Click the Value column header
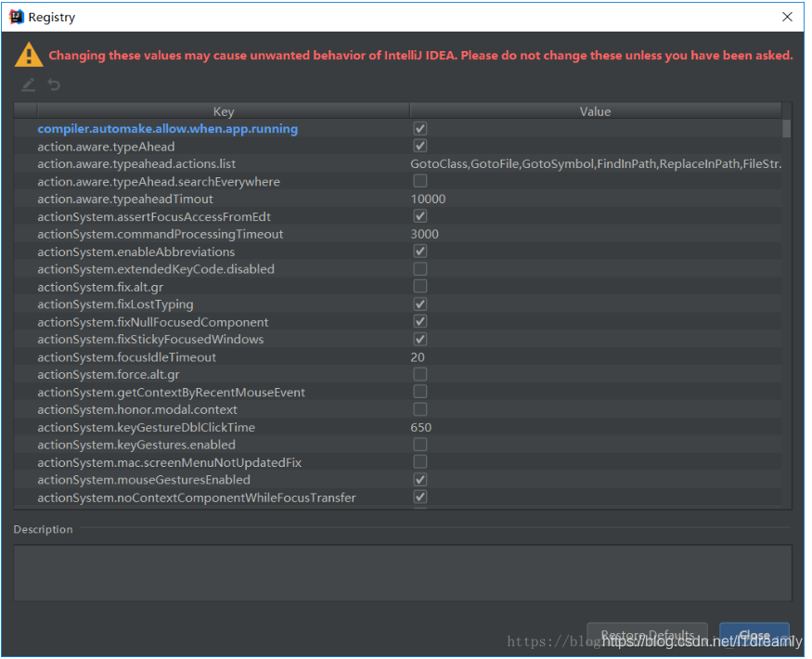812x659 pixels. [596, 111]
